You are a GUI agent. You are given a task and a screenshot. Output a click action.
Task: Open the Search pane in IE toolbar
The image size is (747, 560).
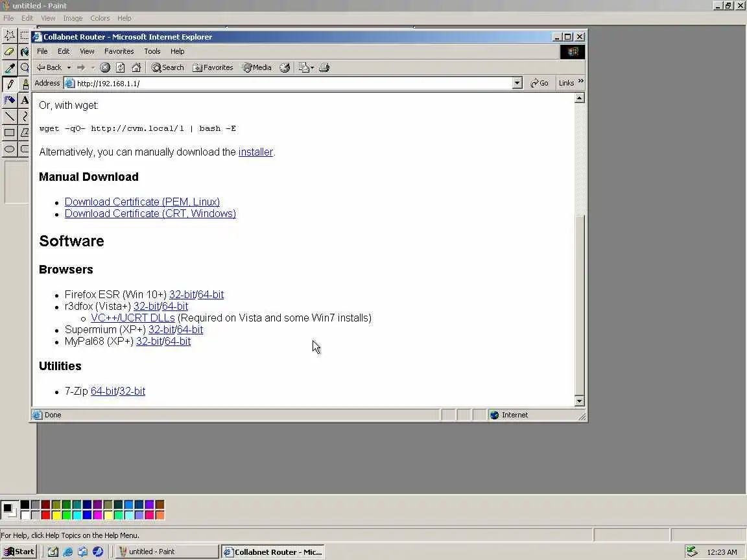(x=168, y=67)
